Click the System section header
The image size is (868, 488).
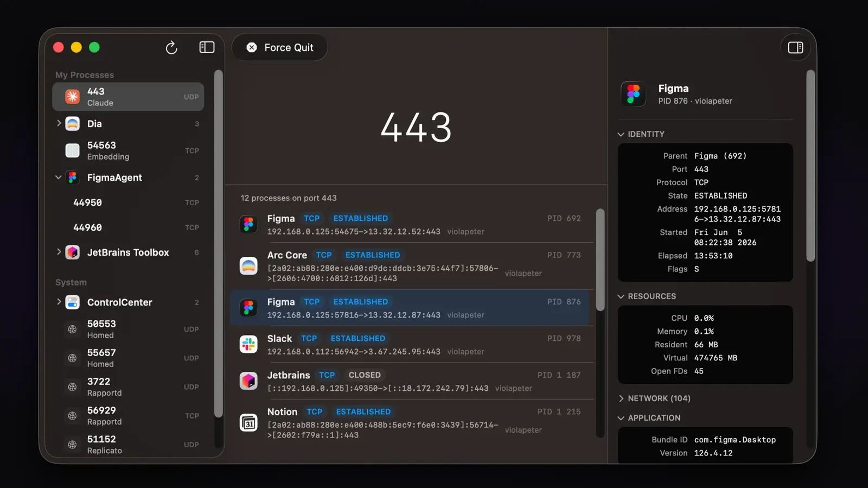pyautogui.click(x=71, y=282)
